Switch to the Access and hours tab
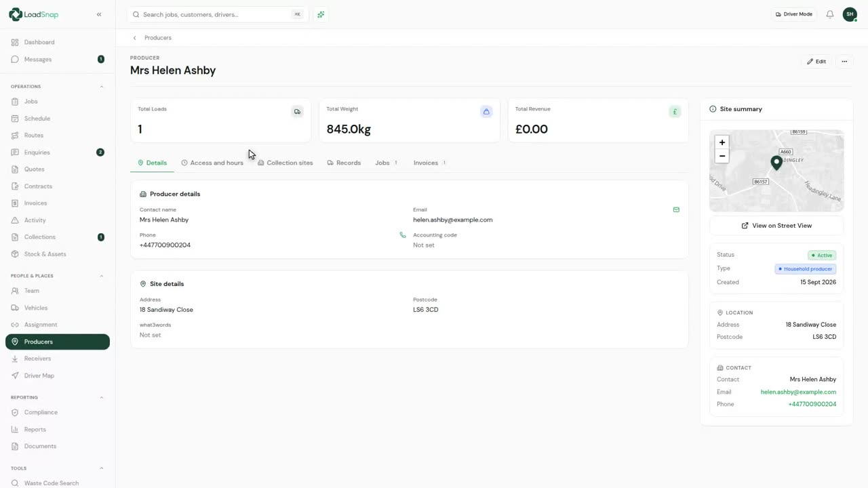This screenshot has height=488, width=868. [x=212, y=163]
